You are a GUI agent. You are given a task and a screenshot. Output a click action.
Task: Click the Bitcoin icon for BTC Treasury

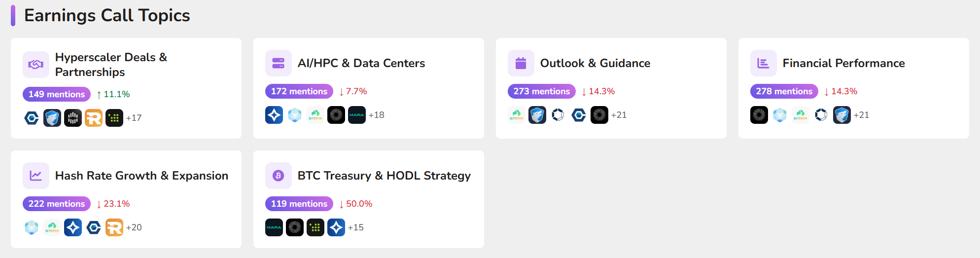pyautogui.click(x=279, y=176)
